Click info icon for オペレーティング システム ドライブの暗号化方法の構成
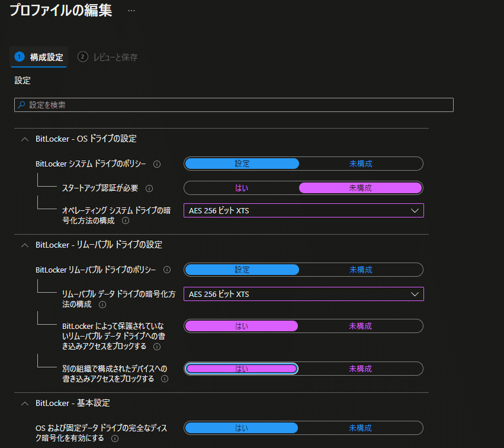 click(x=126, y=220)
